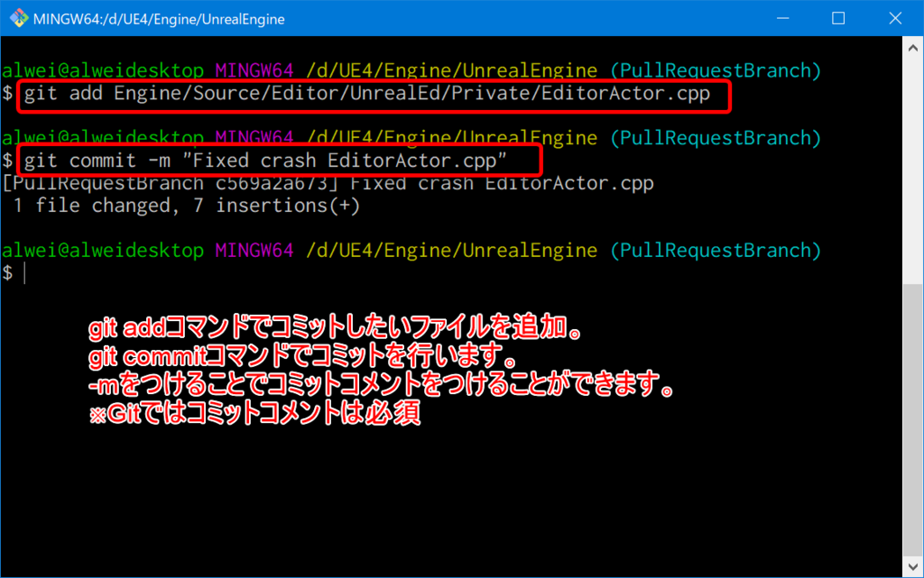Click the scrollbar down arrow
924x578 pixels.
click(x=913, y=567)
